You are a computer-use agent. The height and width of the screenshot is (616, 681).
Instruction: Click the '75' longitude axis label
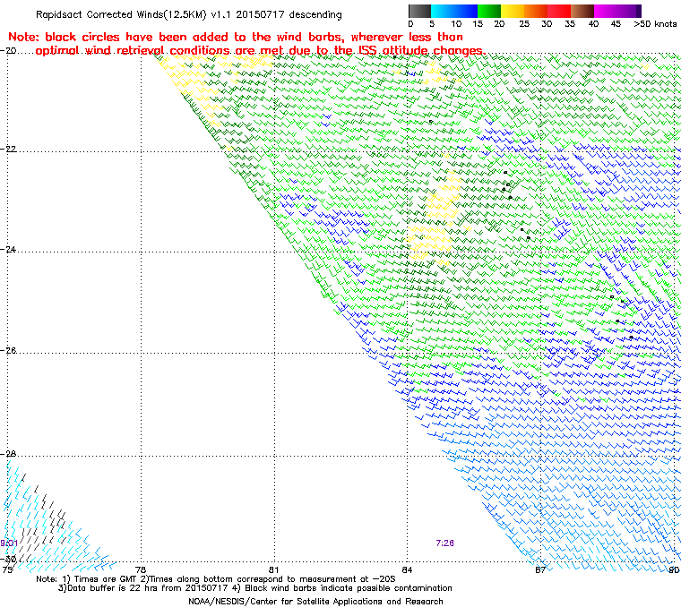(7, 569)
